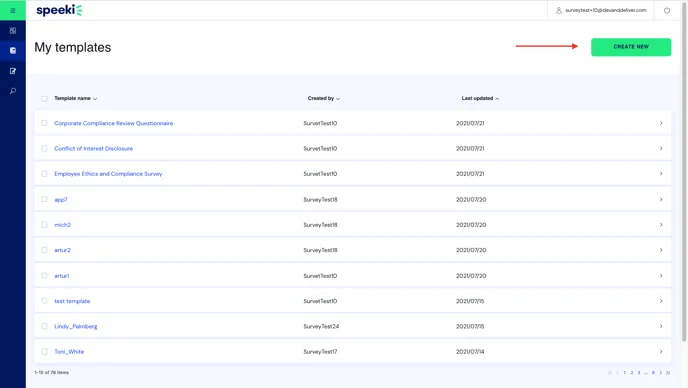Tick the checkbox for Toni_White
This screenshot has height=388, width=688.
[44, 352]
